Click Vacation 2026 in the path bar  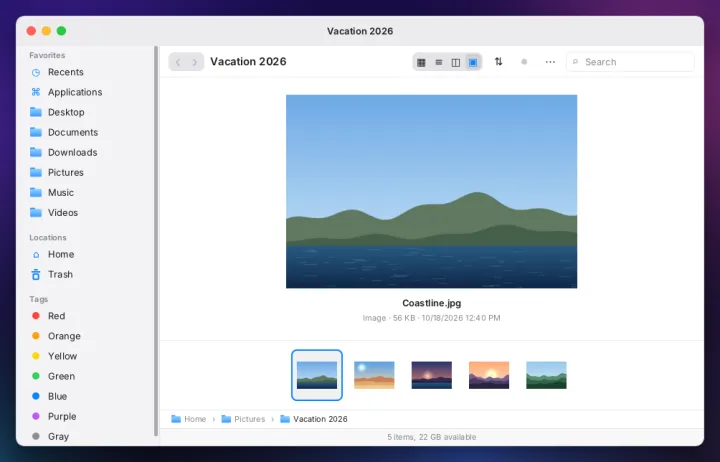click(321, 419)
